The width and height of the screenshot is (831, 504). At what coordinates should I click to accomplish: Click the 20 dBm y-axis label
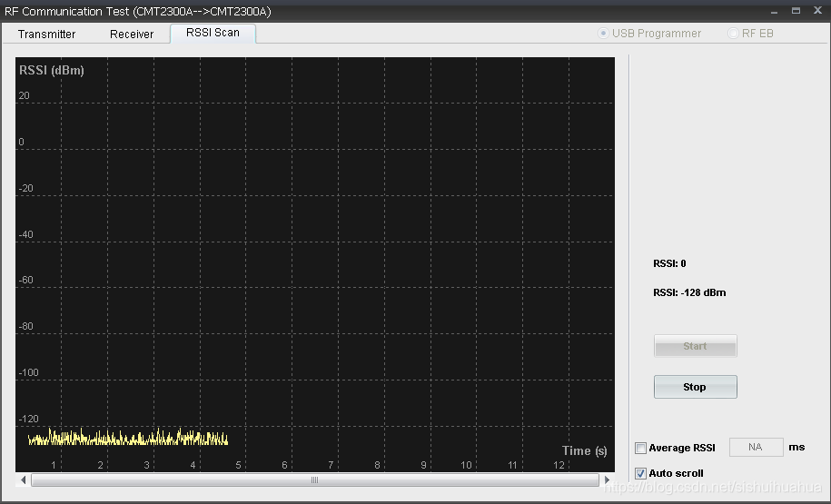24,96
